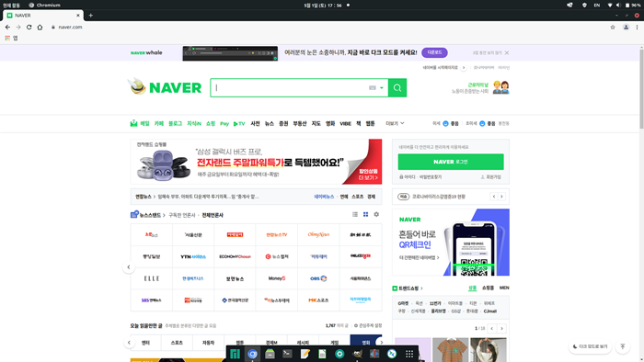The width and height of the screenshot is (644, 362).
Task: Open the MoneyS publisher tile
Action: click(x=277, y=278)
